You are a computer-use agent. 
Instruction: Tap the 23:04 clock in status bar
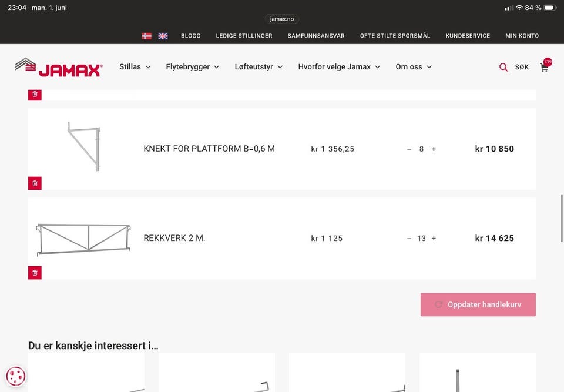point(17,8)
